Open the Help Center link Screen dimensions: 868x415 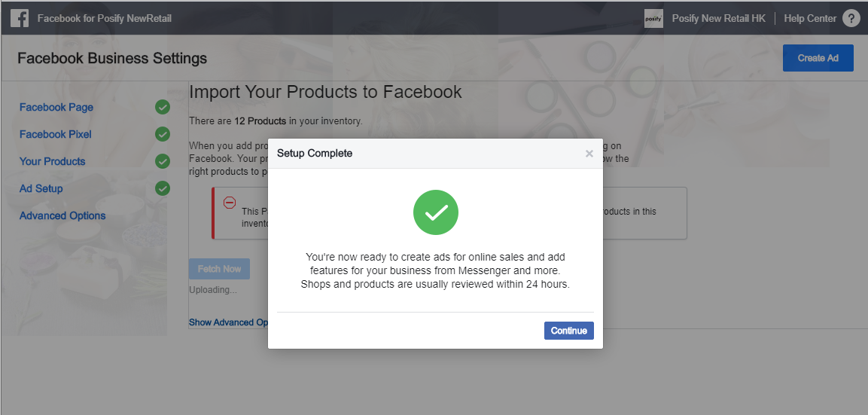[x=810, y=18]
